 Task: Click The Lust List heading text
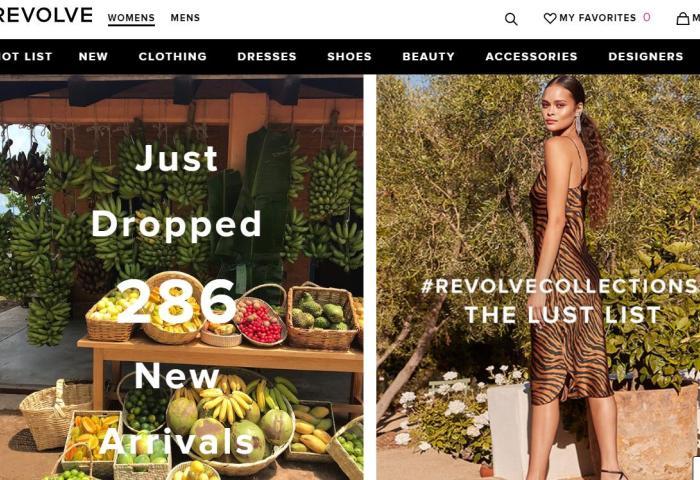pyautogui.click(x=562, y=315)
